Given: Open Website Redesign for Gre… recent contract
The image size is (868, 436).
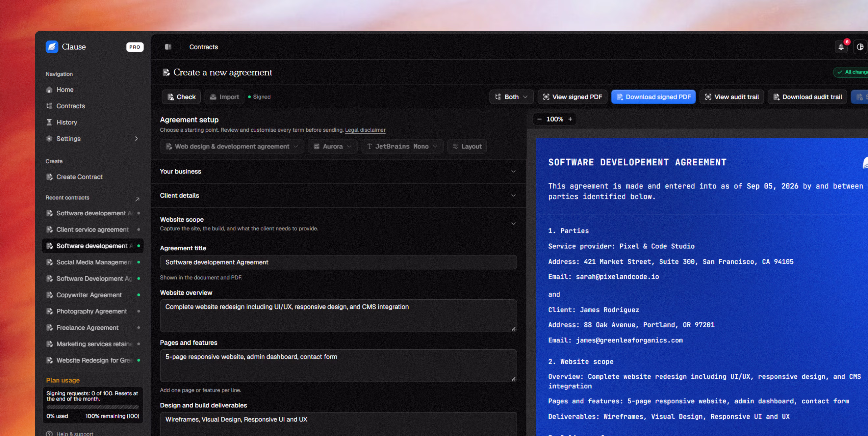Looking at the screenshot, I should click(x=93, y=361).
